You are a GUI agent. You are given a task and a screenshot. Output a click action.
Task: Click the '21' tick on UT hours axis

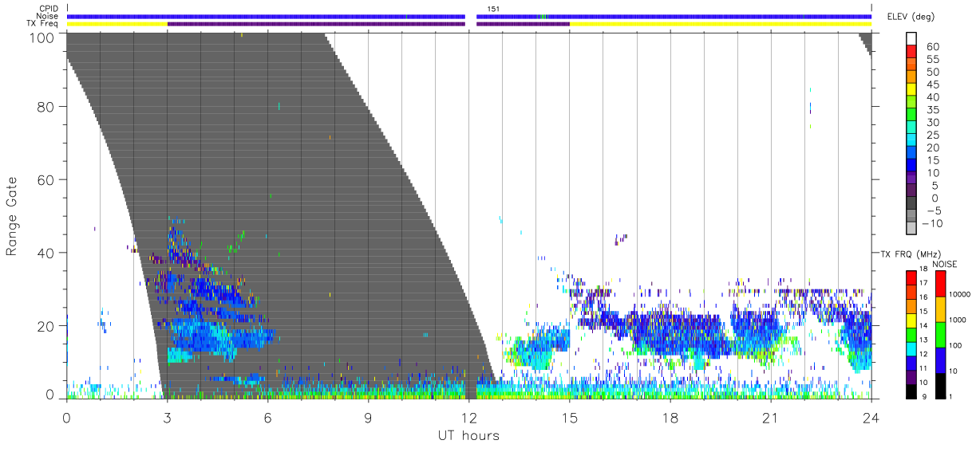[770, 417]
